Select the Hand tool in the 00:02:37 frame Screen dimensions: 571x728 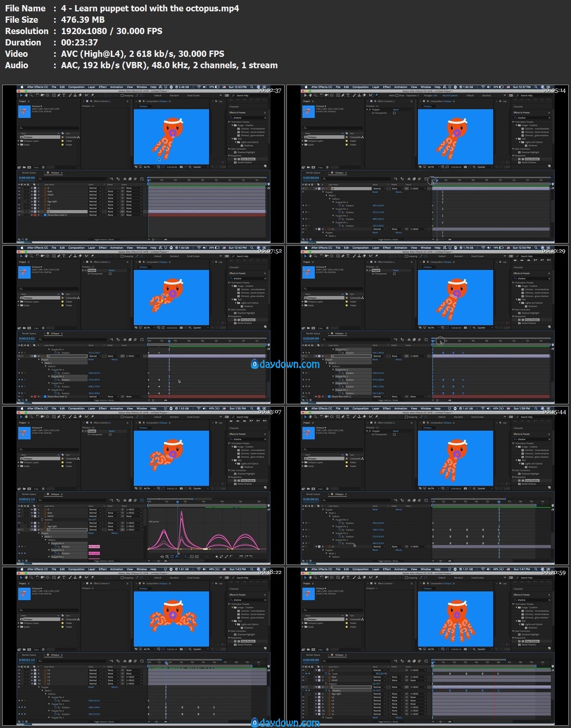[26, 95]
